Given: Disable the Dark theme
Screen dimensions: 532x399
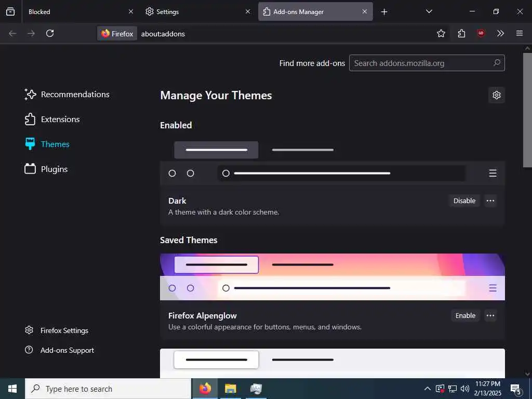Looking at the screenshot, I should tap(464, 201).
